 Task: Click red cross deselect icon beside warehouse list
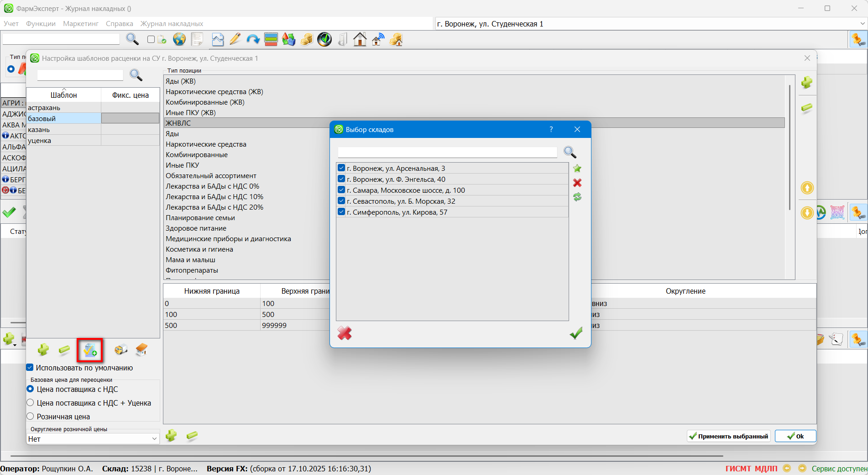577,183
